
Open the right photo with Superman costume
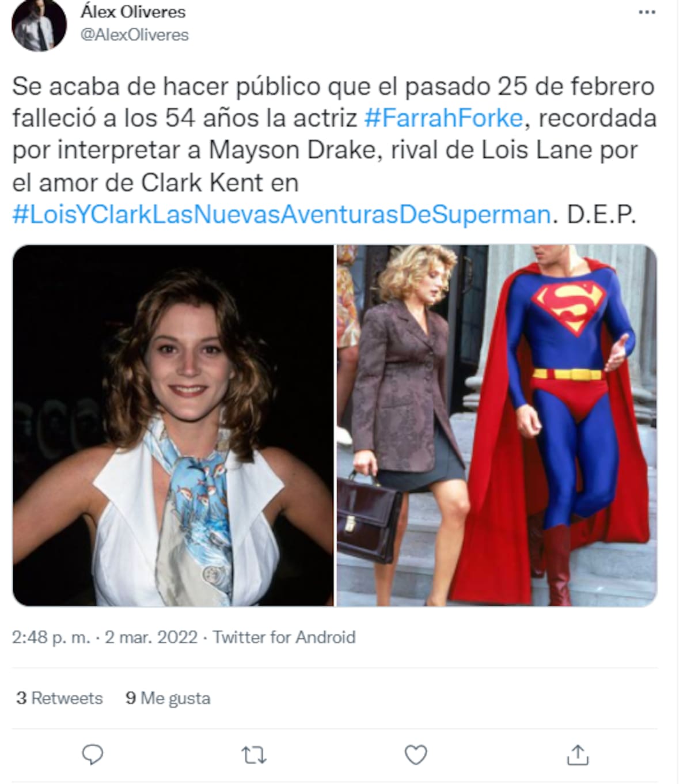point(496,425)
